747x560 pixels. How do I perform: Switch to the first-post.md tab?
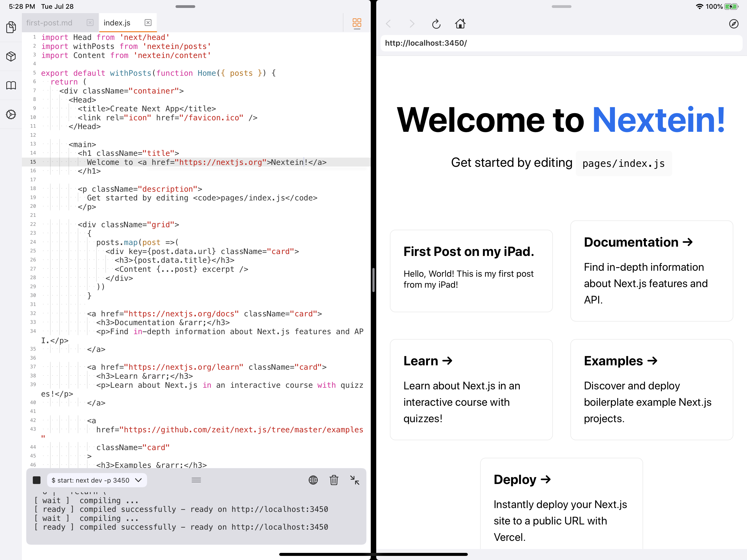(49, 23)
